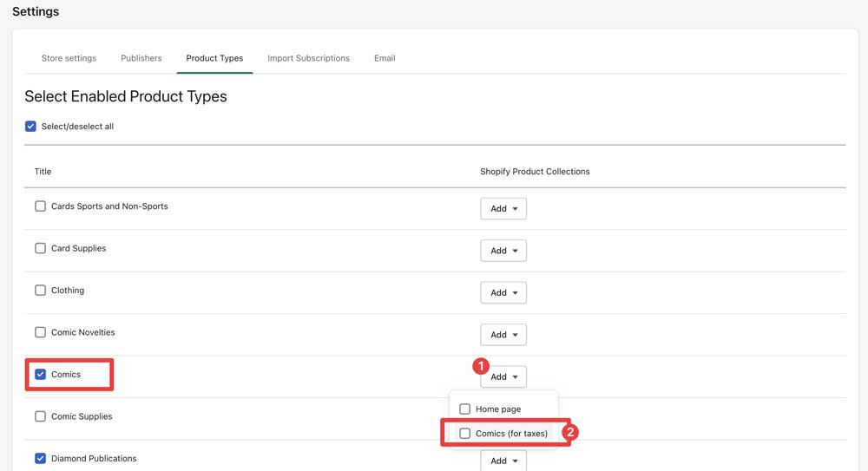Expand Add dropdown for Card Supplies
868x471 pixels.
503,251
